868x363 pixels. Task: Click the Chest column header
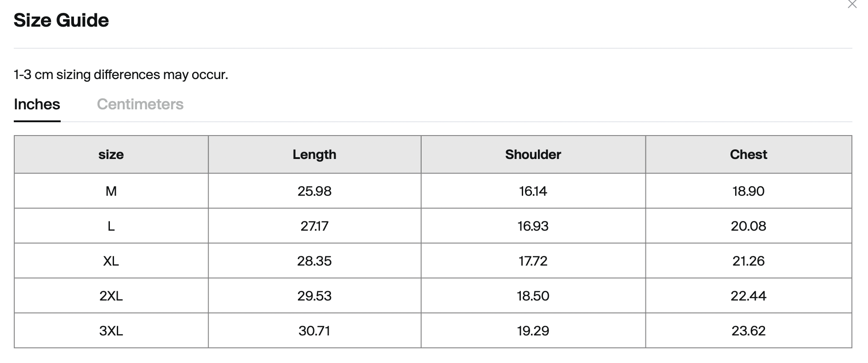tap(748, 154)
